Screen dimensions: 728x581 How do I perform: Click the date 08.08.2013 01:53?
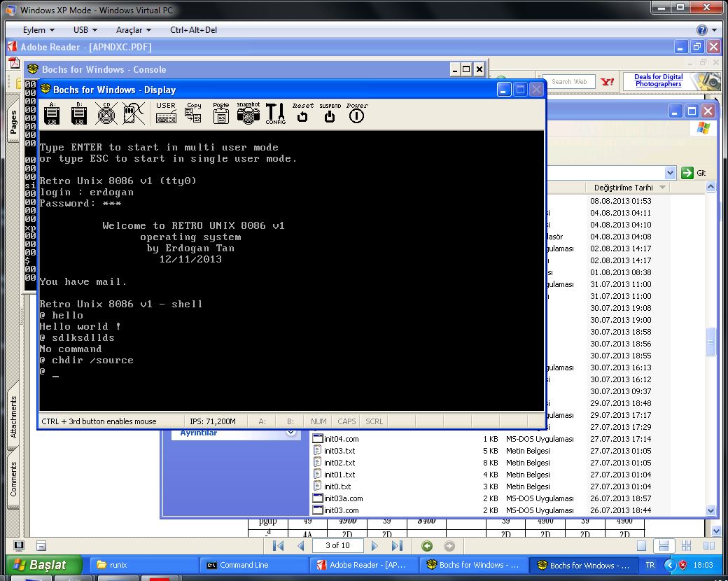(x=621, y=201)
